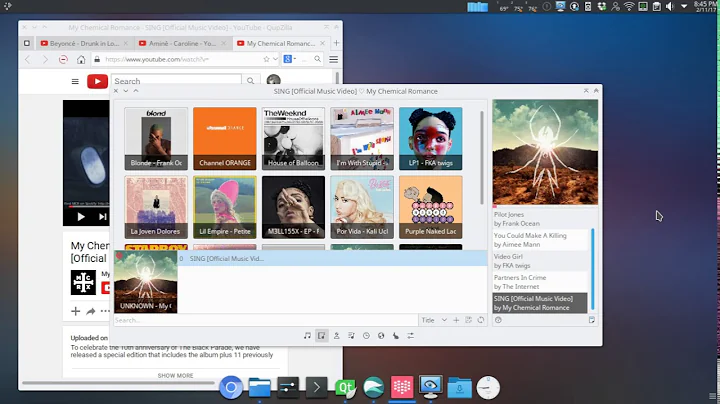The image size is (720, 404).
Task: Open the globe online view icon
Action: click(x=381, y=336)
